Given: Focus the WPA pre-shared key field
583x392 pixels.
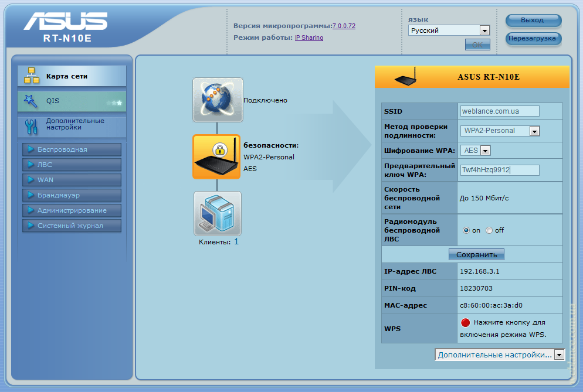Looking at the screenshot, I should pos(500,170).
